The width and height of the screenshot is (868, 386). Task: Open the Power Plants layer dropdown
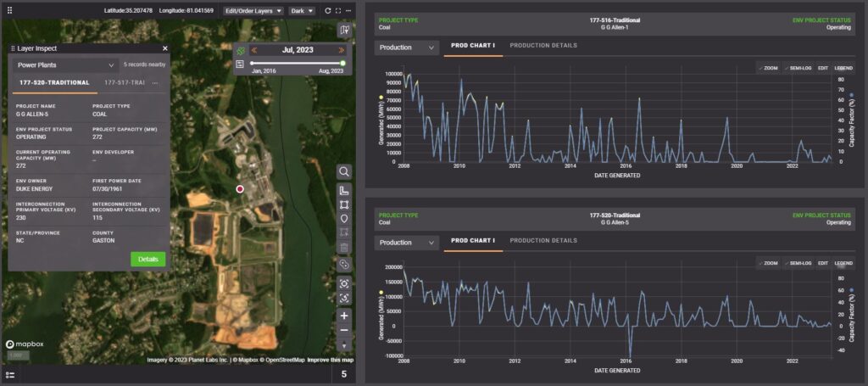[65, 64]
